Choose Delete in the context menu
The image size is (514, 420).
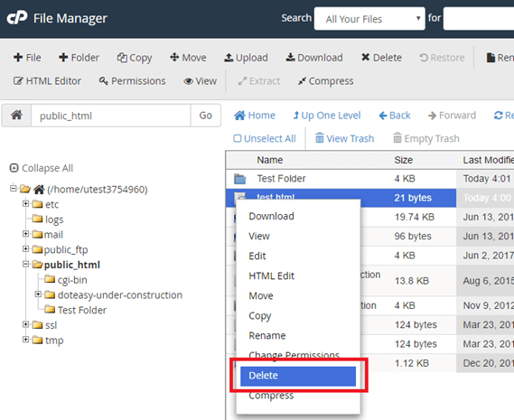click(x=298, y=376)
